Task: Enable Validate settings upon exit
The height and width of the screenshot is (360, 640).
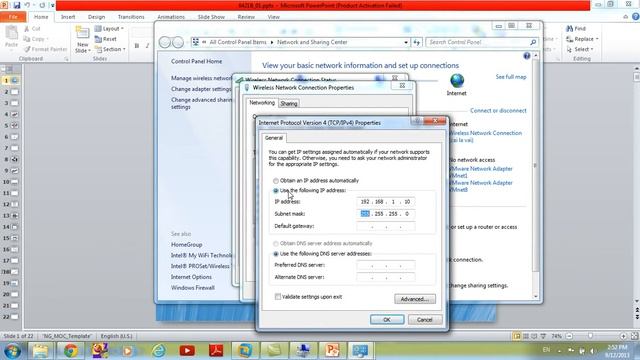Action: tap(278, 297)
